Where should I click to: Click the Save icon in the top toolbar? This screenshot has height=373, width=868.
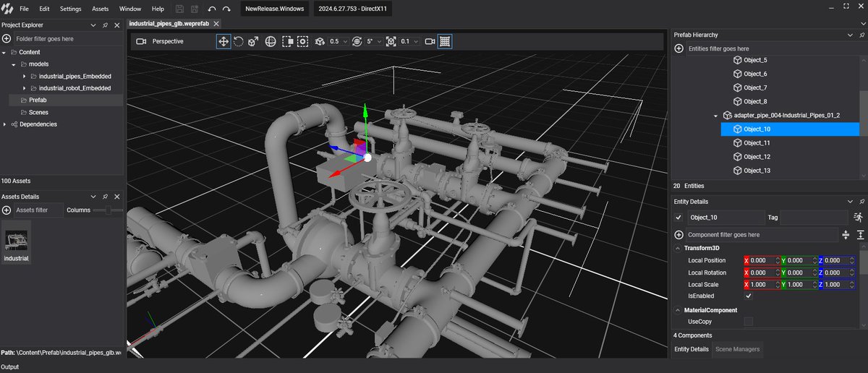tap(180, 9)
